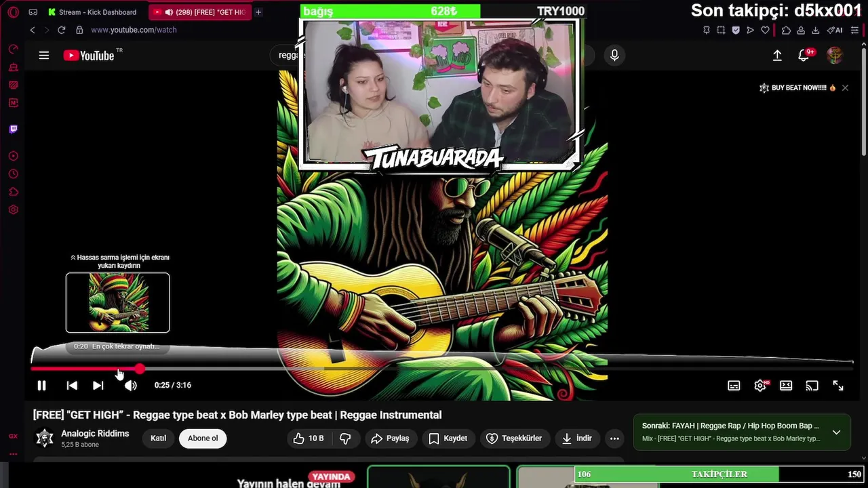Screen dimensions: 868x488
Task: Click the Sonraki: FAYAH next-up title
Action: click(730, 426)
